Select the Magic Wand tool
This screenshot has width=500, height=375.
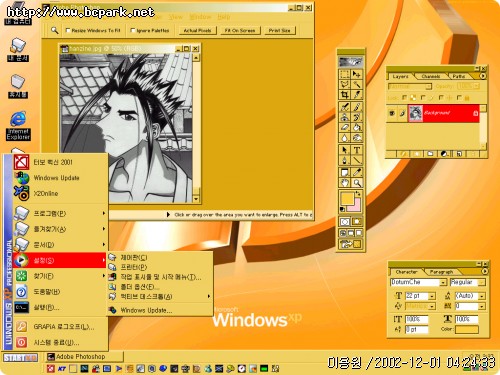[x=357, y=84]
